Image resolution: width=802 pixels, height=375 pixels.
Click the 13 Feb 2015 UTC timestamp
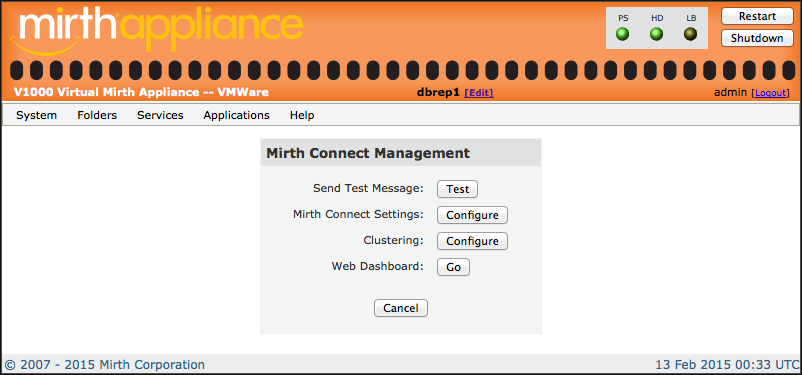point(726,365)
